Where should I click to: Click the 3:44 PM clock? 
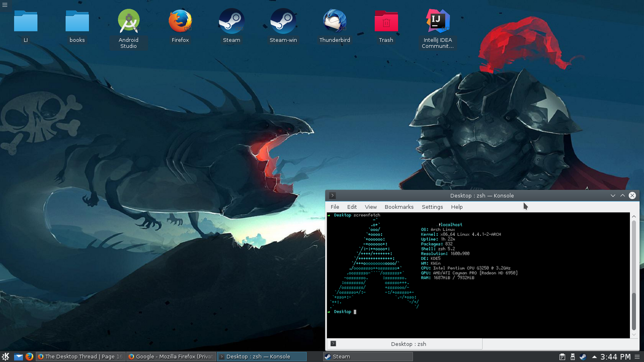(x=615, y=356)
